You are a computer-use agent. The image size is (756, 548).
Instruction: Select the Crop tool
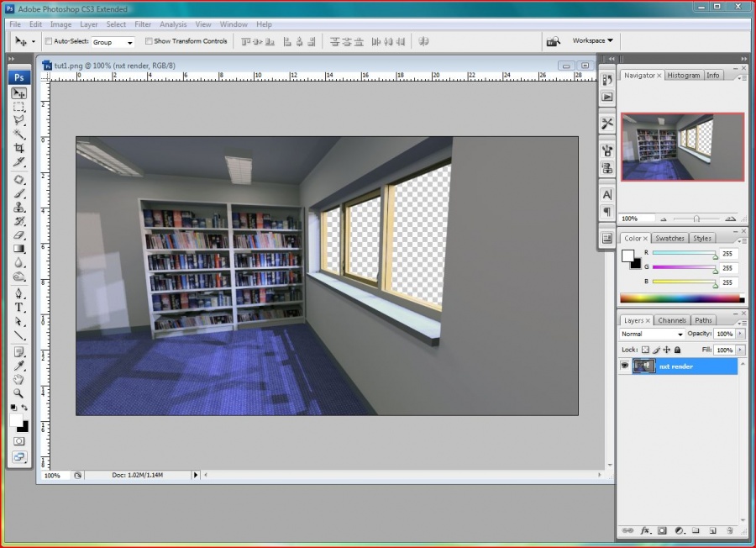[18, 148]
